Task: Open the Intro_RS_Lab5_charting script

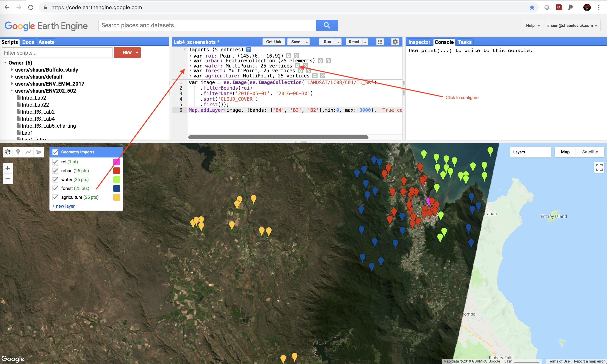Action: point(49,126)
